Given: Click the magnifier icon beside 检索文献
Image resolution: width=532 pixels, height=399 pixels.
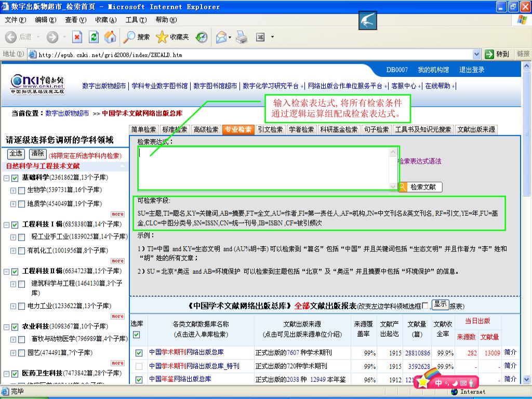Looking at the screenshot, I should coord(403,187).
